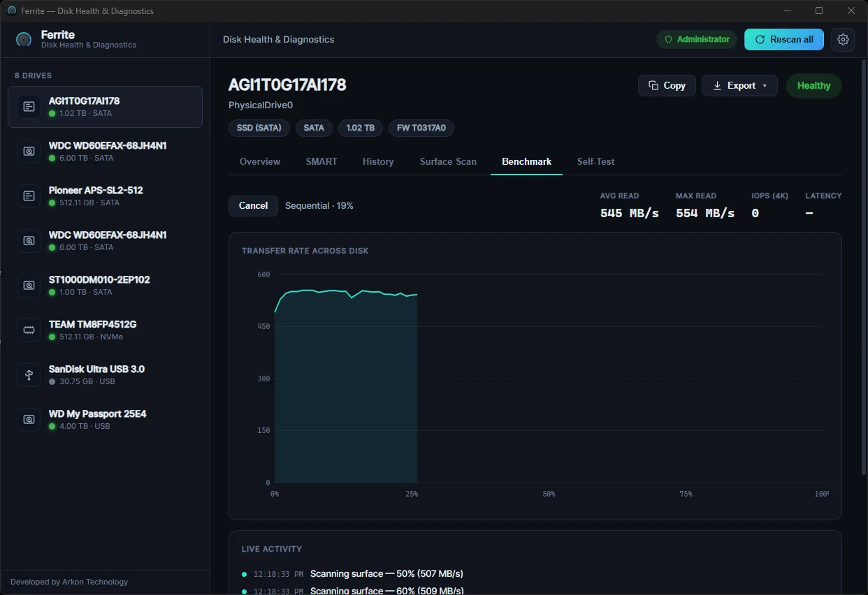Click the standalone SATA chip under the drive title
Screen dimensions: 868x595
tap(314, 128)
